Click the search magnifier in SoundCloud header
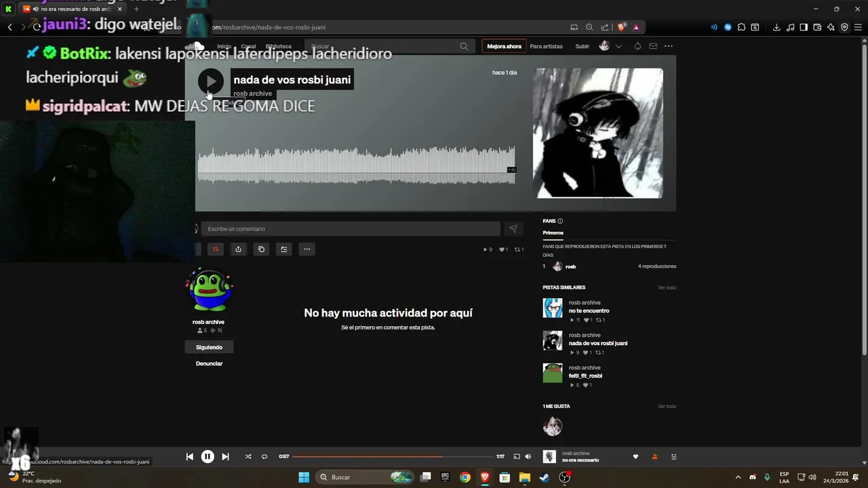This screenshot has width=868, height=488. 464,47
